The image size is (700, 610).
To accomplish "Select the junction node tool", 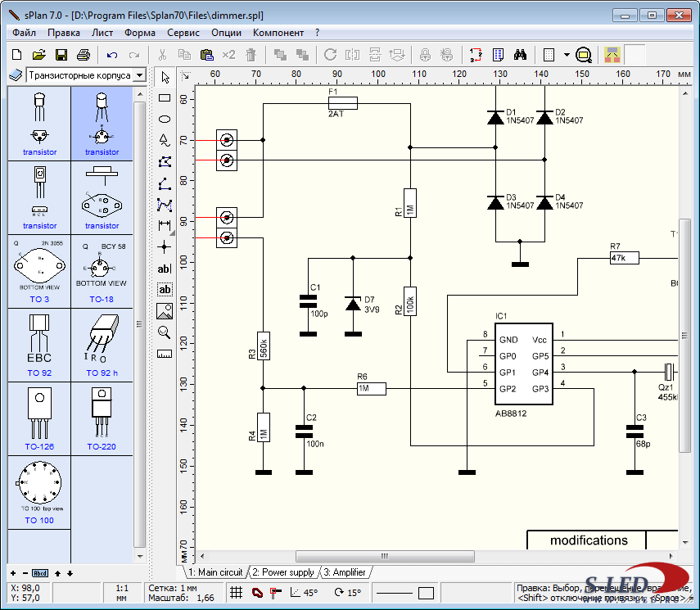I will click(x=165, y=246).
